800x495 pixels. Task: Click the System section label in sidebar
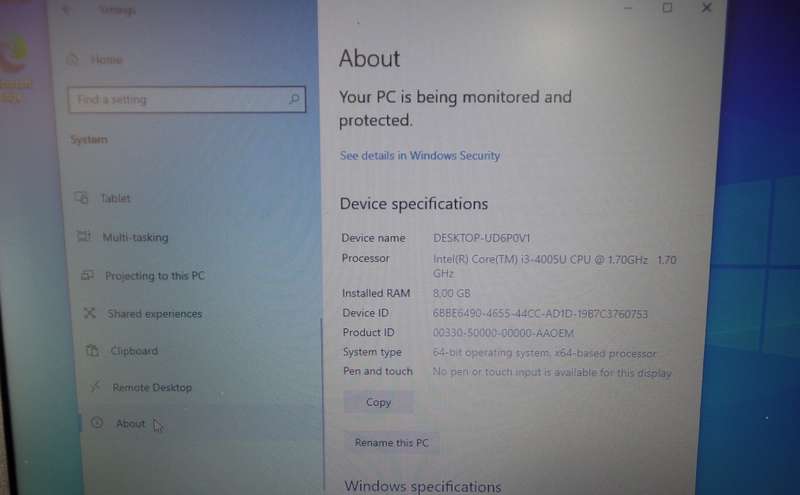pos(89,139)
